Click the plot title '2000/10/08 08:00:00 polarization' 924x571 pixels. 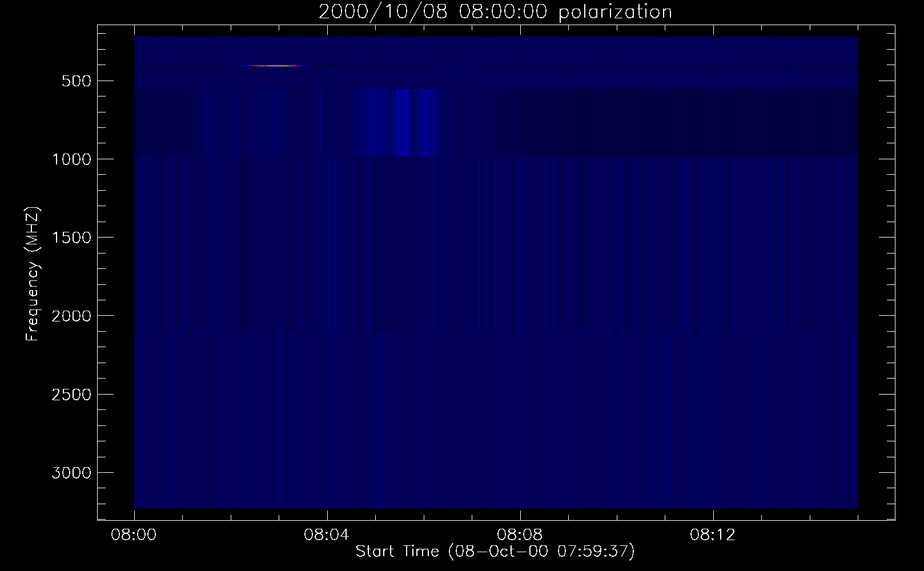495,12
